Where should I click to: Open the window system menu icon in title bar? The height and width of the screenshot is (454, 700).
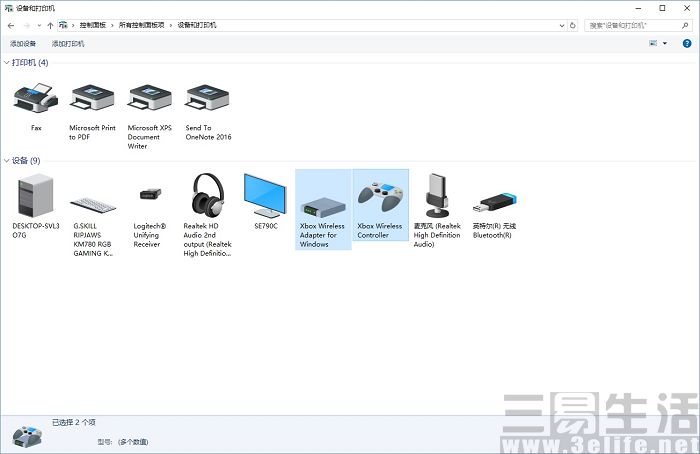pyautogui.click(x=8, y=8)
